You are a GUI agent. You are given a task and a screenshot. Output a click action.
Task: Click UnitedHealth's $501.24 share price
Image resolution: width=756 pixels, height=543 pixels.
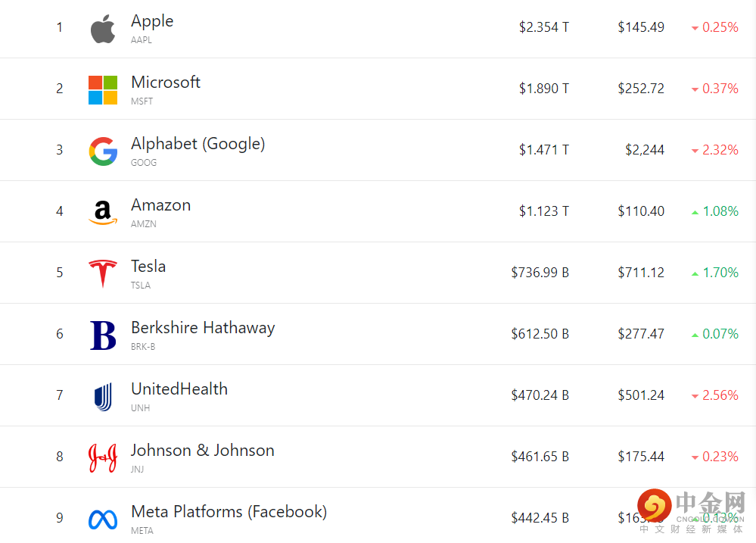(640, 395)
